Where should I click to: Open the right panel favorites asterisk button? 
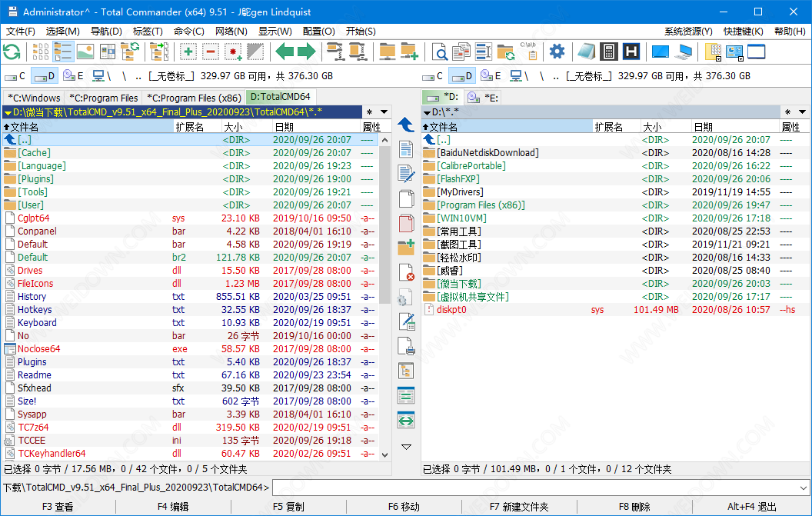[x=787, y=112]
